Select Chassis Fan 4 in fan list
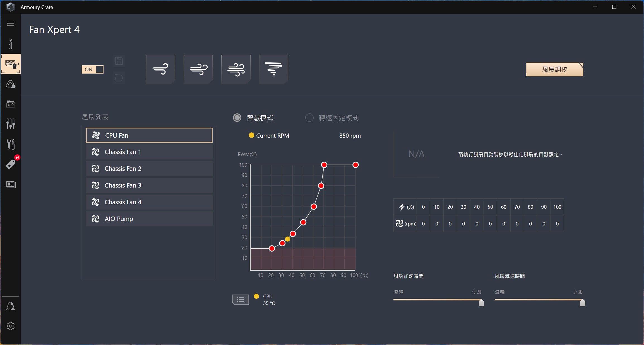644x345 pixels. point(149,202)
